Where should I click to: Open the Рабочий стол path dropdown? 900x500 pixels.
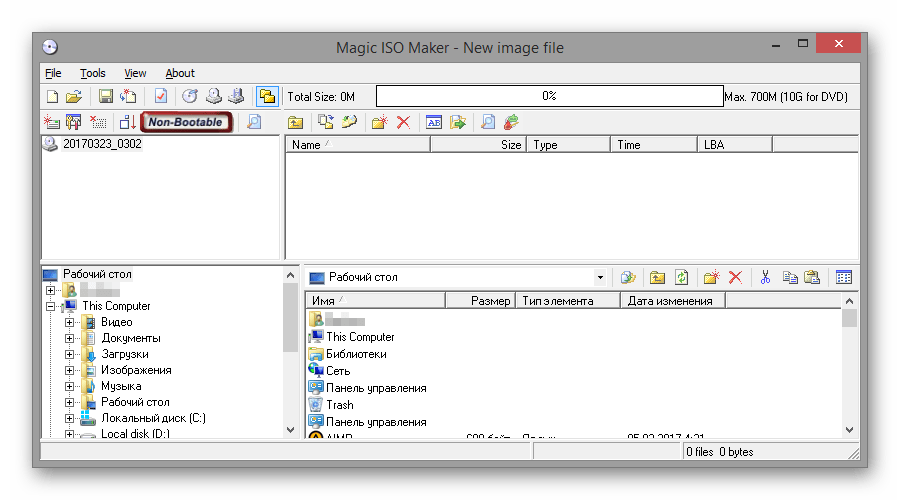coord(600,278)
